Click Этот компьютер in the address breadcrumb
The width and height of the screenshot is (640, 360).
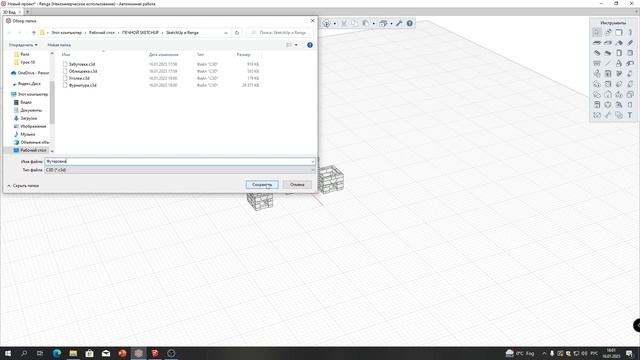point(67,33)
